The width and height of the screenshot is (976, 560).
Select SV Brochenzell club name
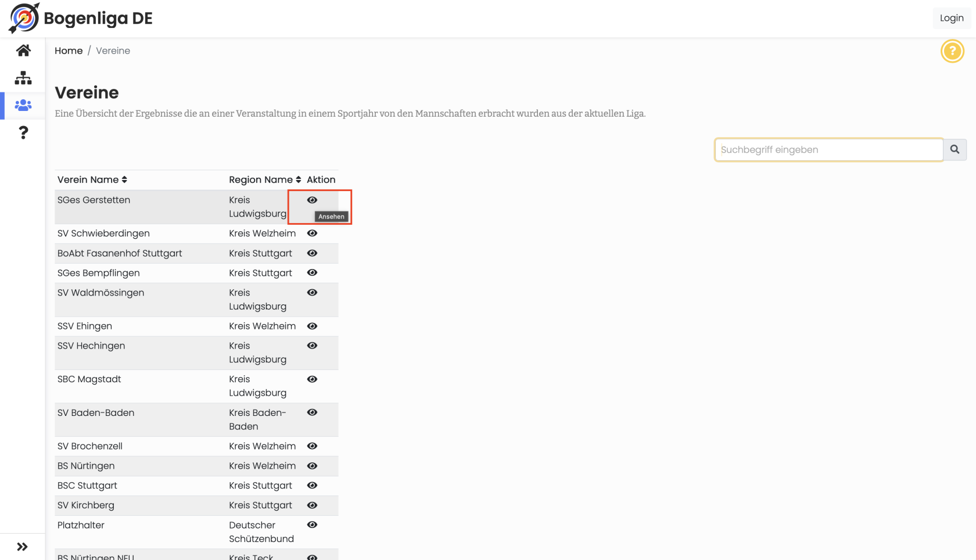point(90,446)
